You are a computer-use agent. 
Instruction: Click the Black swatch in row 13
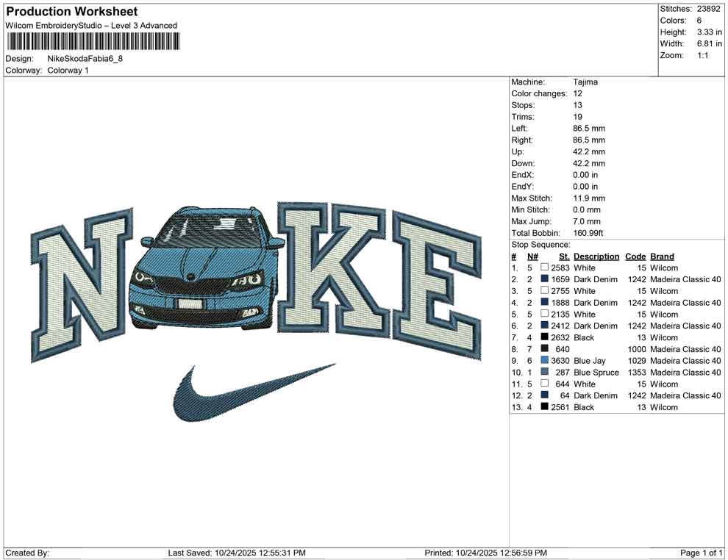tap(545, 406)
